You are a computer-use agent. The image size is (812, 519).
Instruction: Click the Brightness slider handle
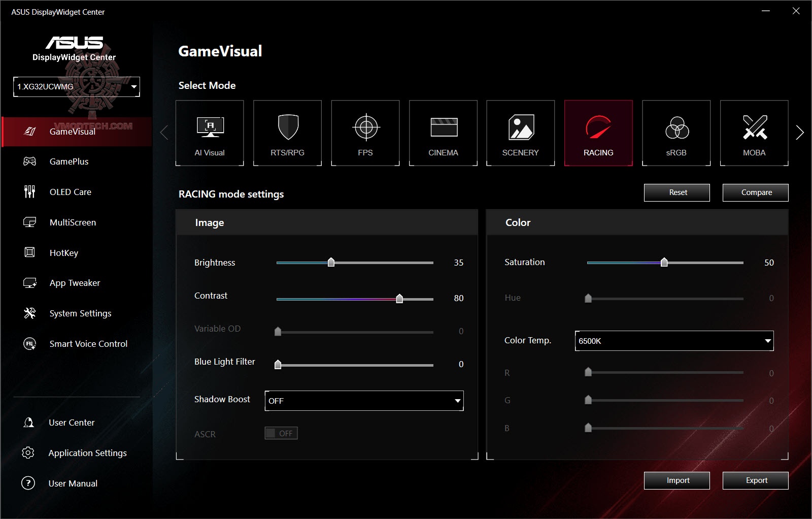tap(331, 262)
